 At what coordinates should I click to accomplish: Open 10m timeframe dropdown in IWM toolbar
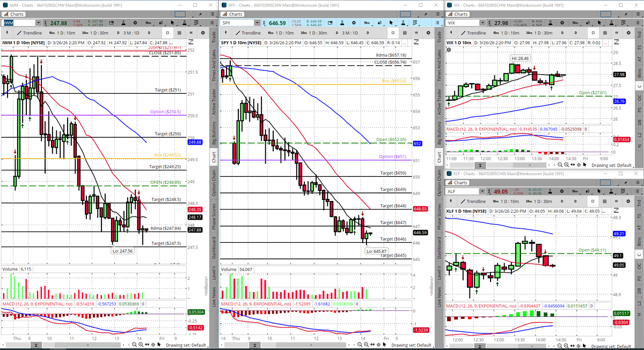click(x=148, y=23)
